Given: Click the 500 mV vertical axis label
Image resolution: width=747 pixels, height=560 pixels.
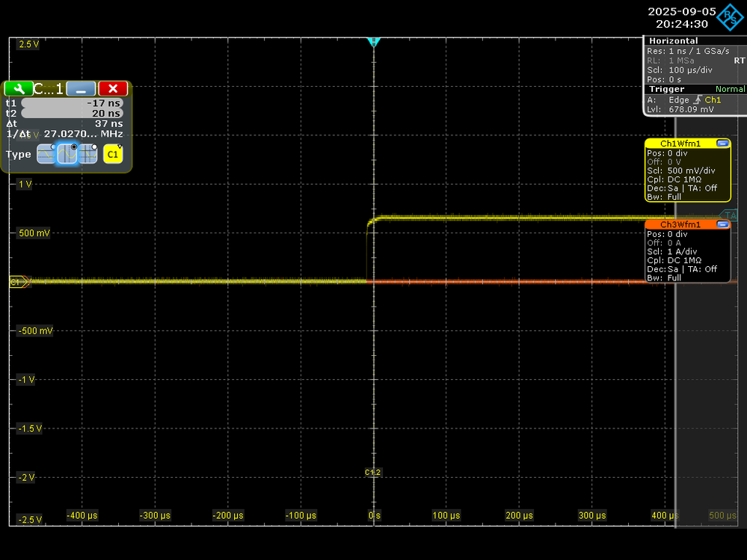Looking at the screenshot, I should [x=34, y=233].
